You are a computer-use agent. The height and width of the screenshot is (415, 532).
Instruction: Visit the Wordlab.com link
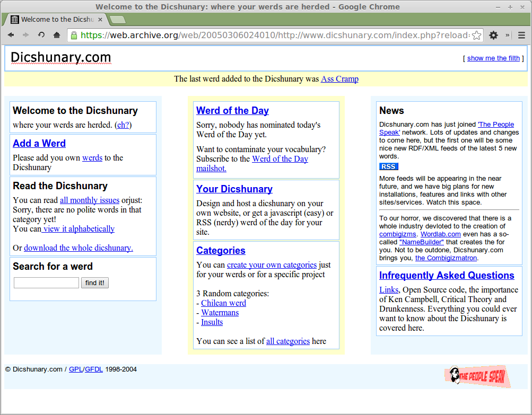click(x=441, y=234)
